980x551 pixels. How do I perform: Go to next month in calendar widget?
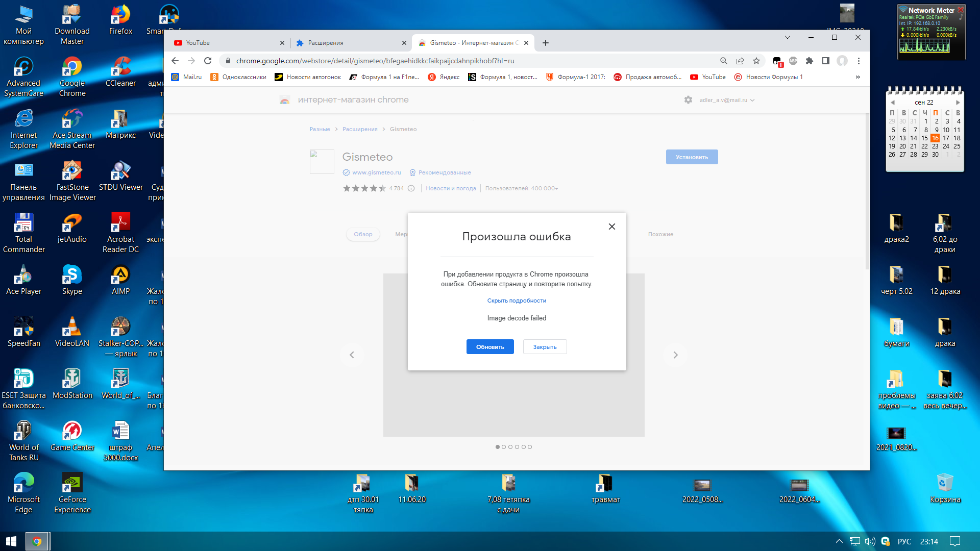click(958, 103)
